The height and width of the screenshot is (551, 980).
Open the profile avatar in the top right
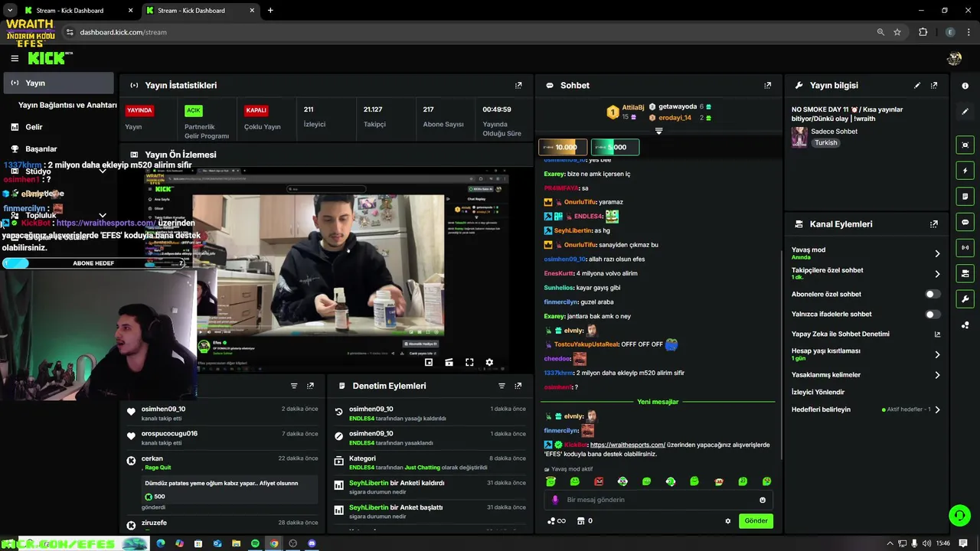tap(954, 58)
